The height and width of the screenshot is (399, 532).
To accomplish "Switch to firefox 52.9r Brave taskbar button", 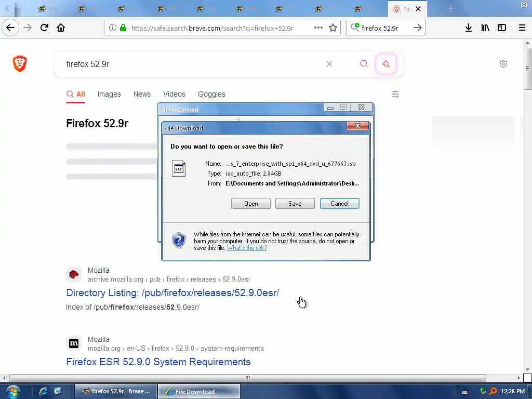I will 116,391.
